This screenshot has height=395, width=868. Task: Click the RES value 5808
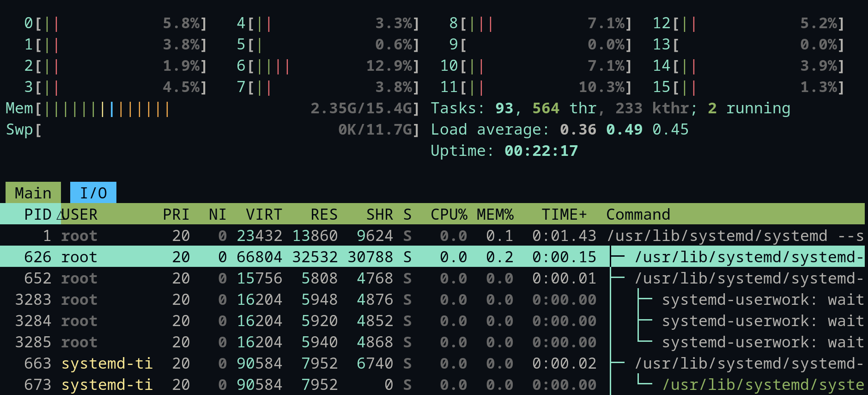(319, 278)
